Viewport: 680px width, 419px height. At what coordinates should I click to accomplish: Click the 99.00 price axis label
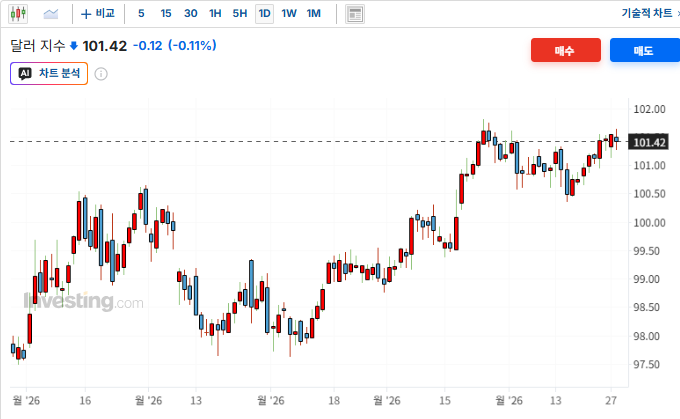tap(649, 279)
